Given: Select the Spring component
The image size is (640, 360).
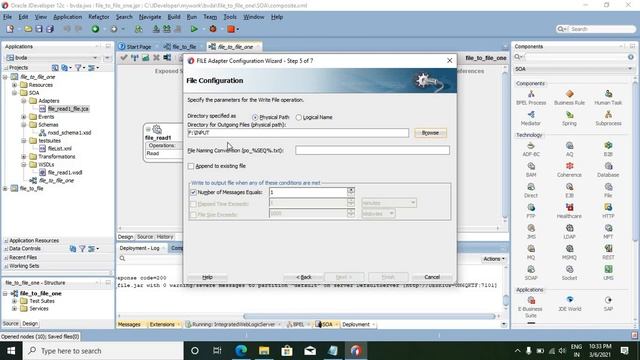Looking at the screenshot, I should [x=569, y=118].
